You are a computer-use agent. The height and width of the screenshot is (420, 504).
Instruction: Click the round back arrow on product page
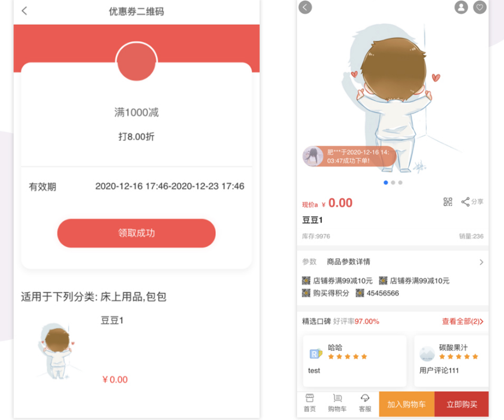pyautogui.click(x=305, y=7)
